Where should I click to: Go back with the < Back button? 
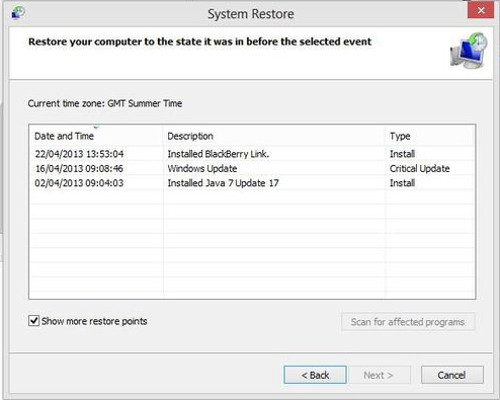[x=315, y=375]
